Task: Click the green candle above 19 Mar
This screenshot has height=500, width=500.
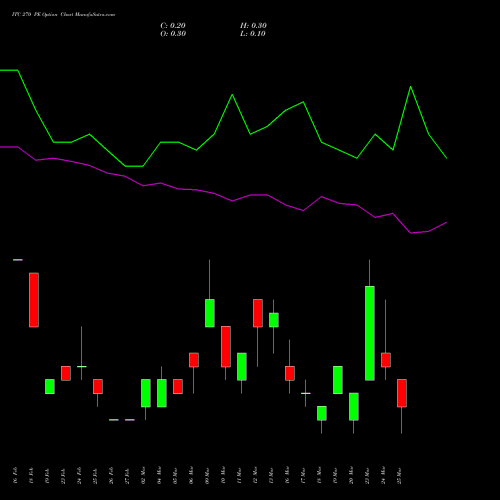Action: [x=338, y=380]
